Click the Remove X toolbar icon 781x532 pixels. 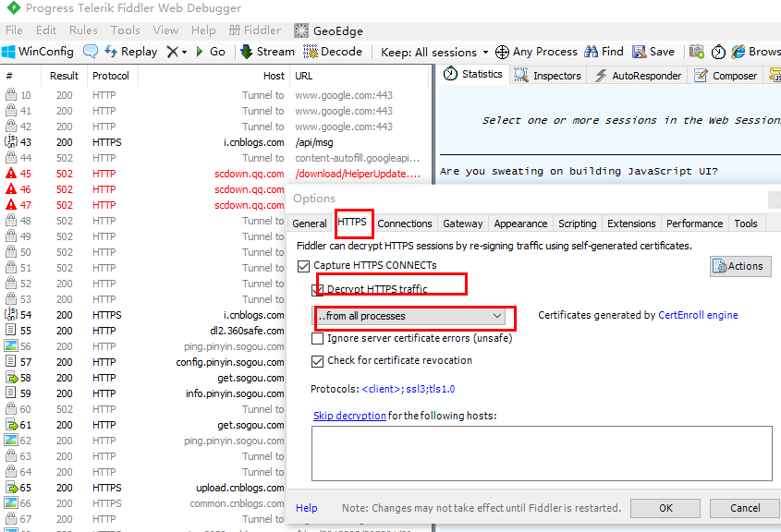coord(172,52)
